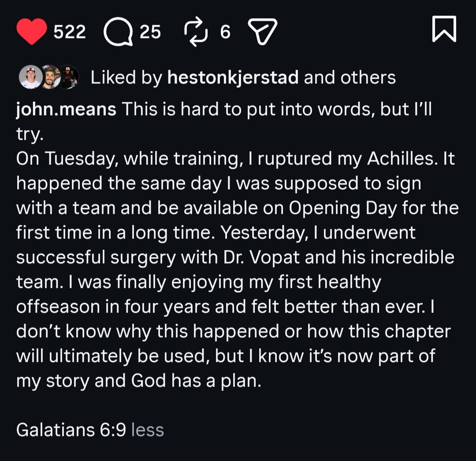Open the comments speech bubble icon
The image size is (476, 461).
pyautogui.click(x=118, y=33)
